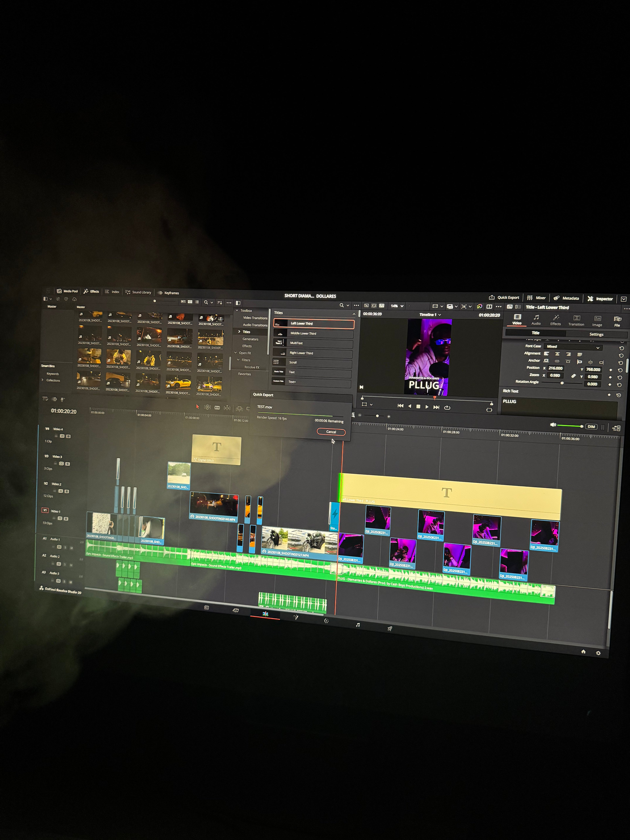Open the Metadata panel button
Screen dimensions: 630x840
[x=566, y=298]
